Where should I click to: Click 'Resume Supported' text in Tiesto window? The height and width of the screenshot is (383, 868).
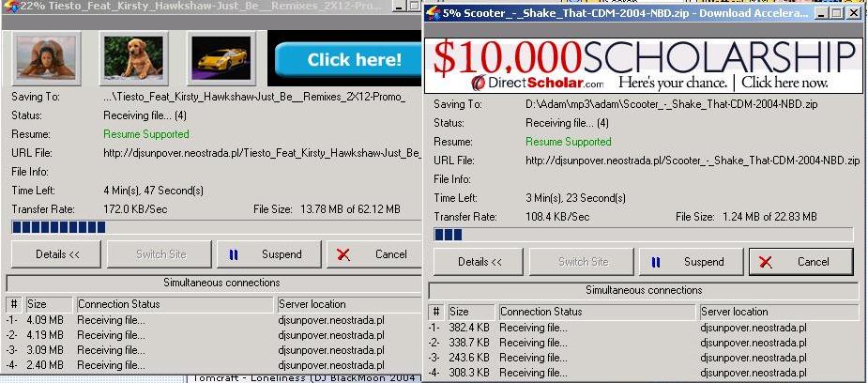[x=146, y=134]
